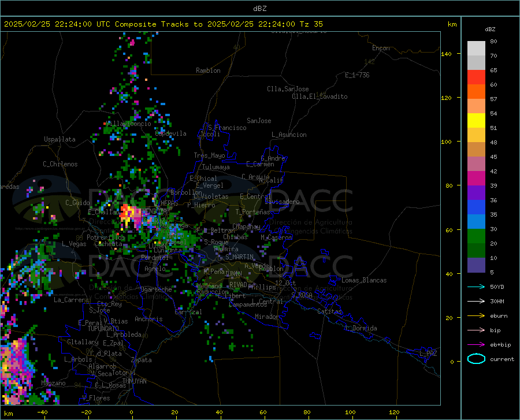Click the Manzano place label
520x420 pixels.
click(x=53, y=383)
